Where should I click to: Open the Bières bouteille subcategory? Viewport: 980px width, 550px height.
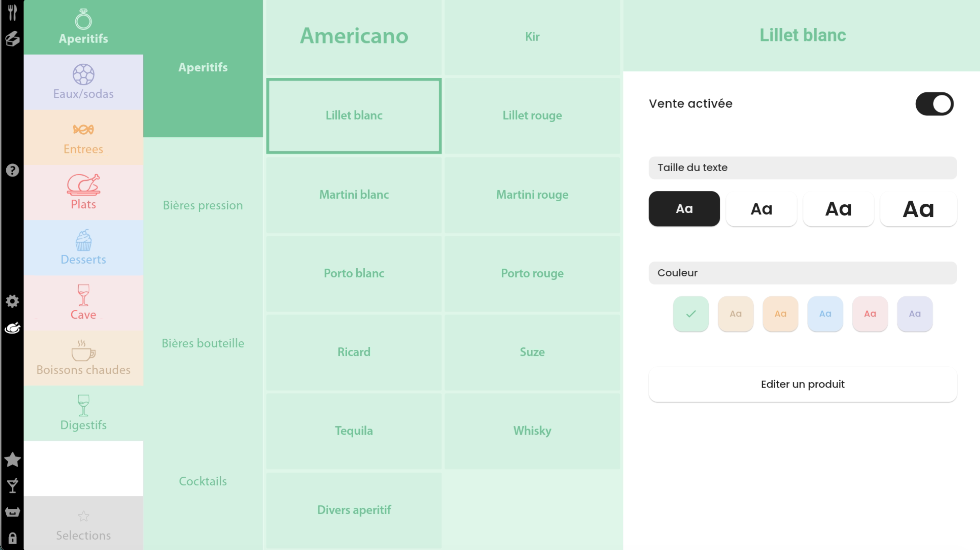[x=203, y=343]
